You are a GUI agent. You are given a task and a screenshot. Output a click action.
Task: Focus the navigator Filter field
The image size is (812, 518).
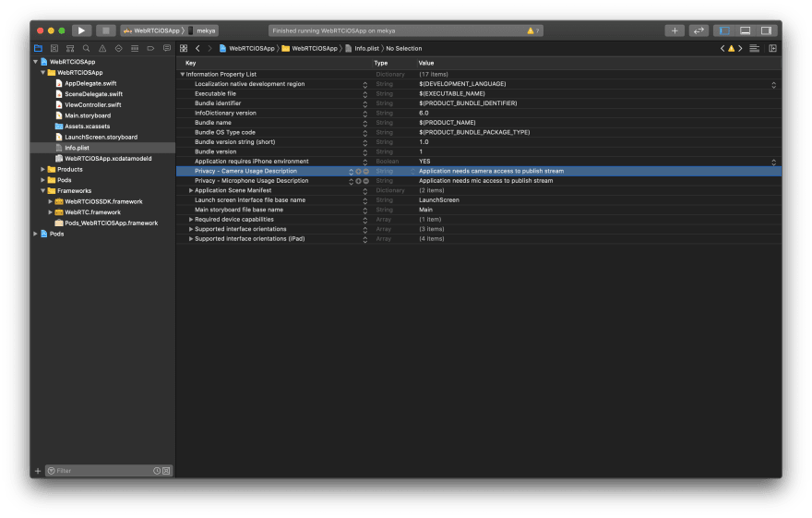[101, 471]
